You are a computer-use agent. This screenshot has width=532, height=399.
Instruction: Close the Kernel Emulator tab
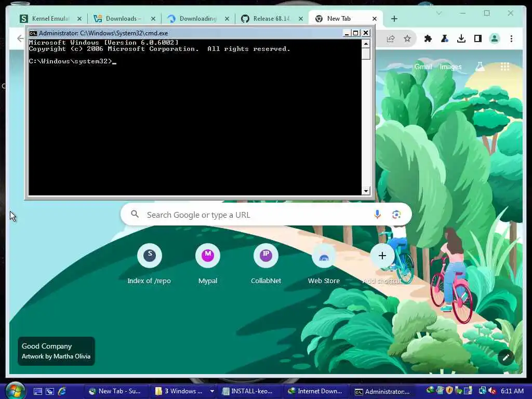point(79,19)
